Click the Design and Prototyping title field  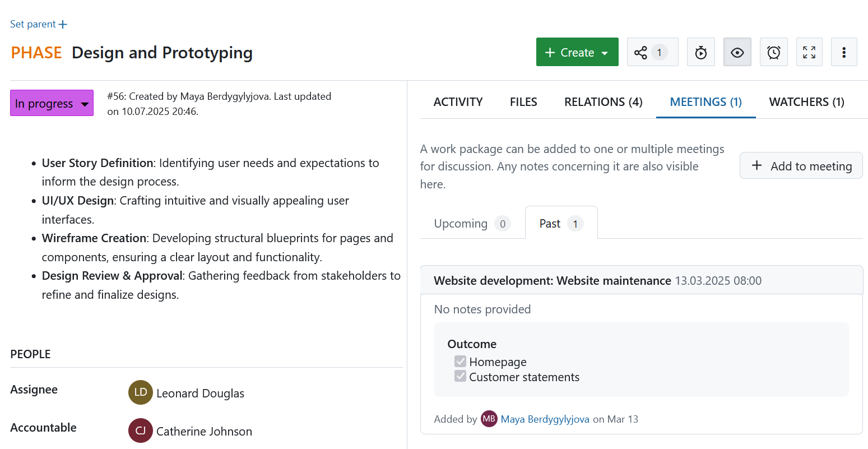click(x=162, y=53)
